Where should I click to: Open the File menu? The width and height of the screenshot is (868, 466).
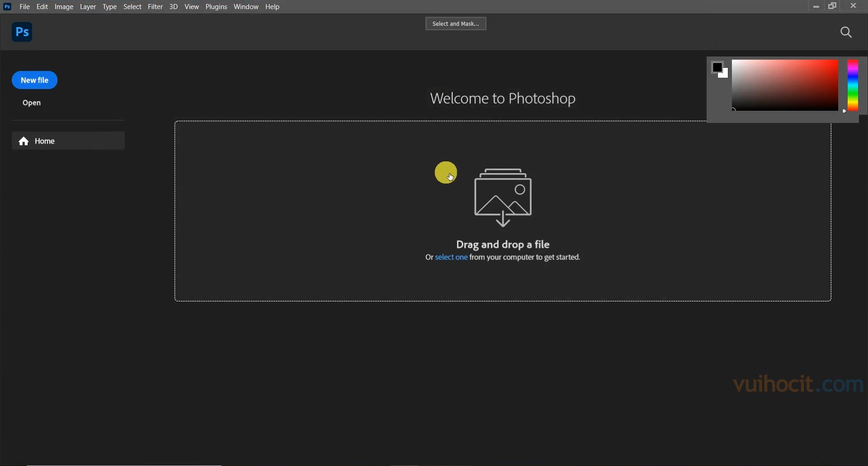click(25, 7)
